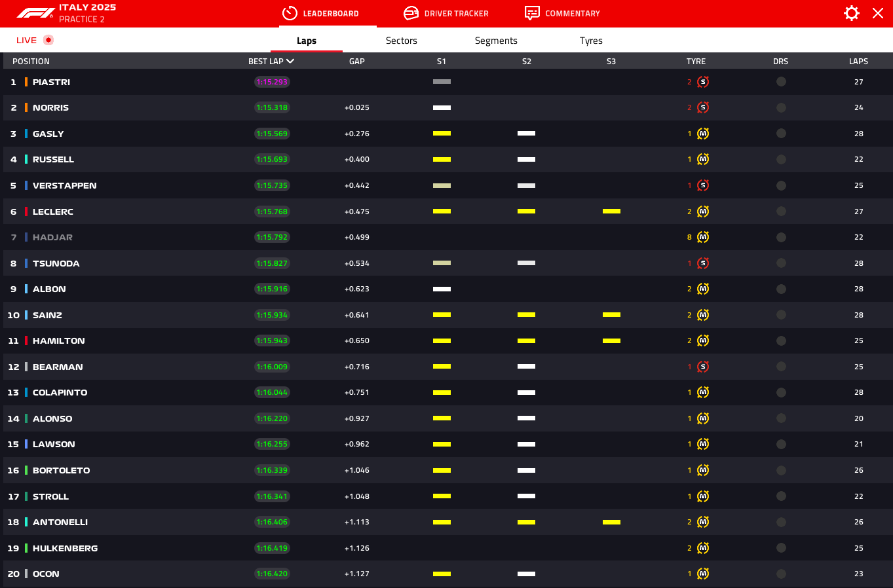The height and width of the screenshot is (588, 893).
Task: Click the TYRE column header
Action: click(x=696, y=62)
